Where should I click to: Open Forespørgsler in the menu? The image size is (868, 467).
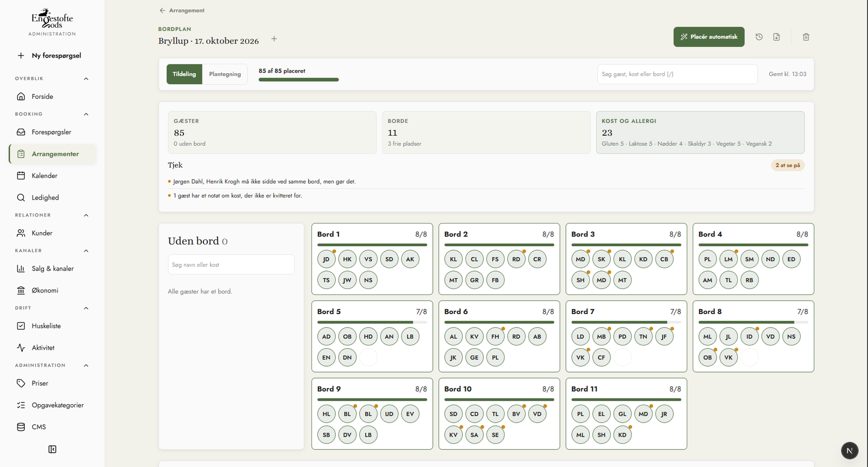53,132
